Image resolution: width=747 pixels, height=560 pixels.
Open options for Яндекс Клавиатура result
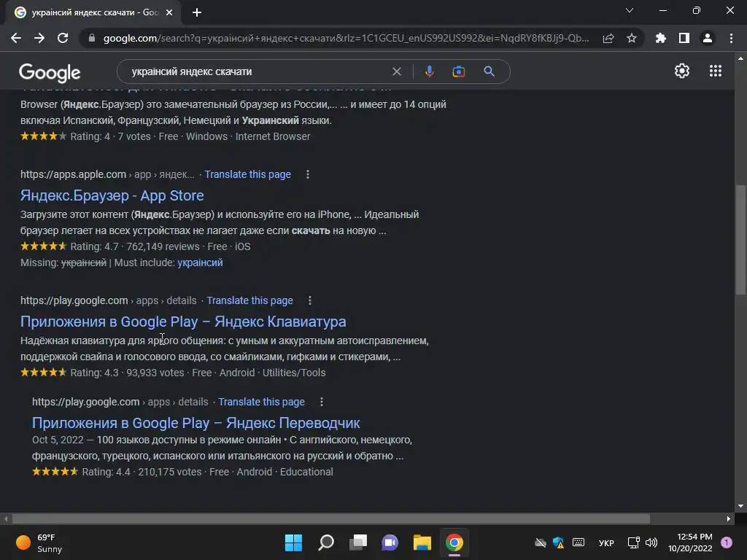tap(310, 300)
